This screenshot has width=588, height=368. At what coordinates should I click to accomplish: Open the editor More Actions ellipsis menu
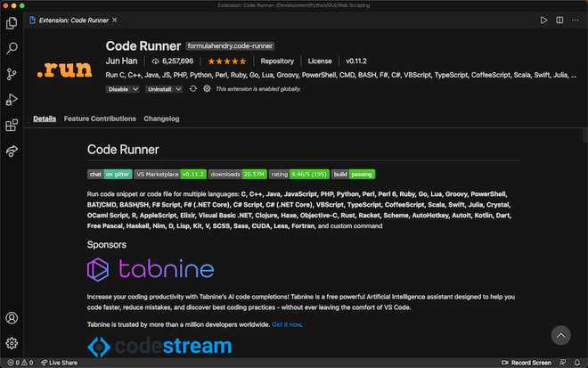[x=575, y=20]
